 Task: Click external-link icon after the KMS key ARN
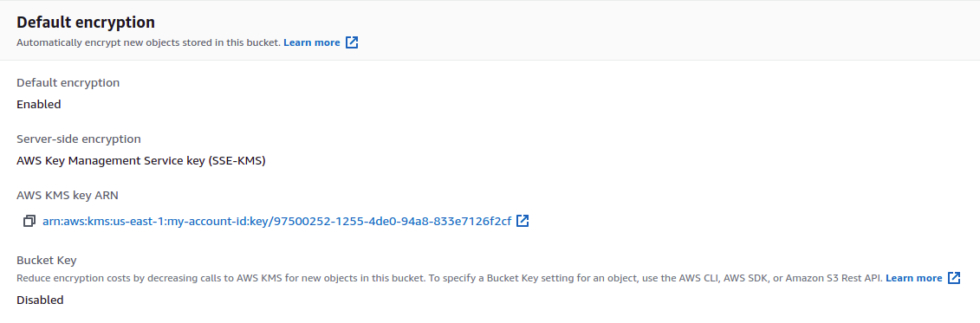(x=523, y=221)
